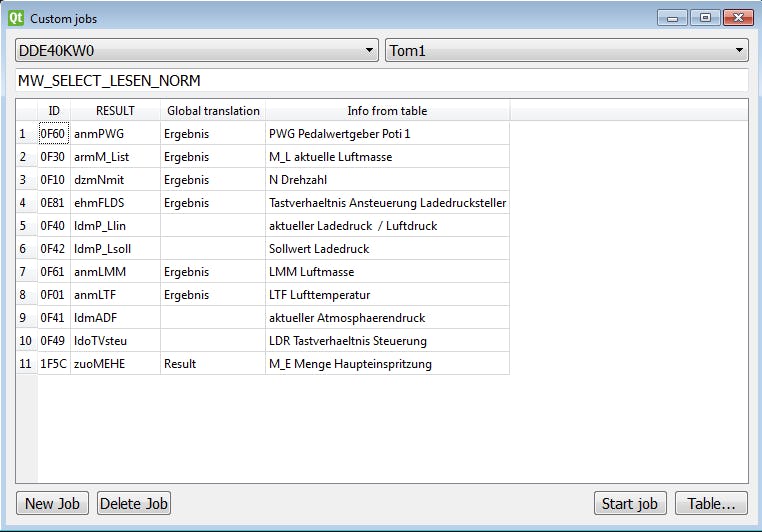Click the N Drehzahl info cell
This screenshot has width=762, height=532.
click(x=387, y=180)
